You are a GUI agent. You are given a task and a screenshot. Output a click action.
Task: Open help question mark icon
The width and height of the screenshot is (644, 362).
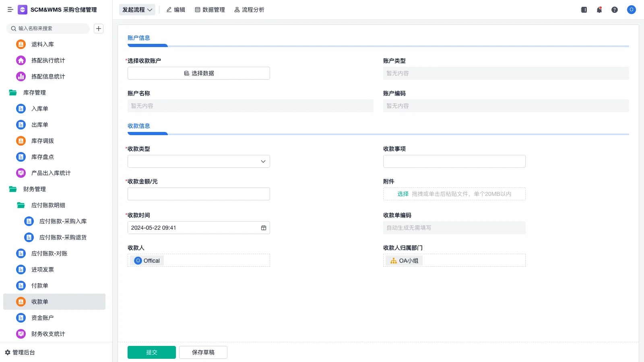(x=615, y=10)
